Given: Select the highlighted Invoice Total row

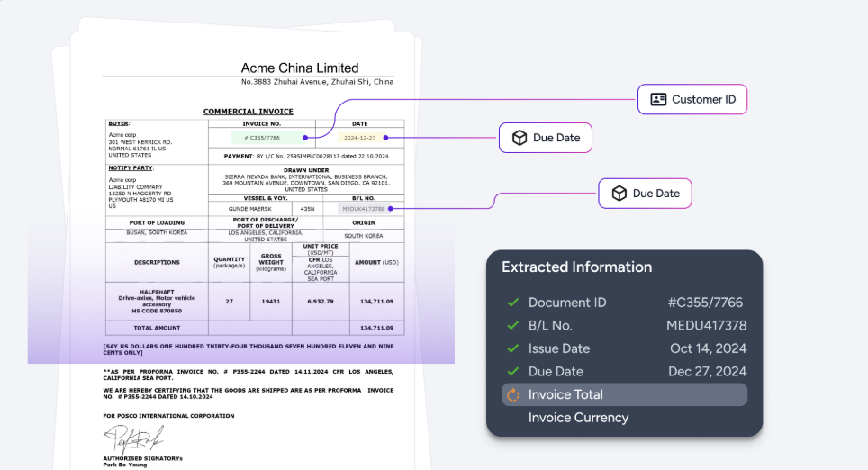Looking at the screenshot, I should click(x=624, y=394).
